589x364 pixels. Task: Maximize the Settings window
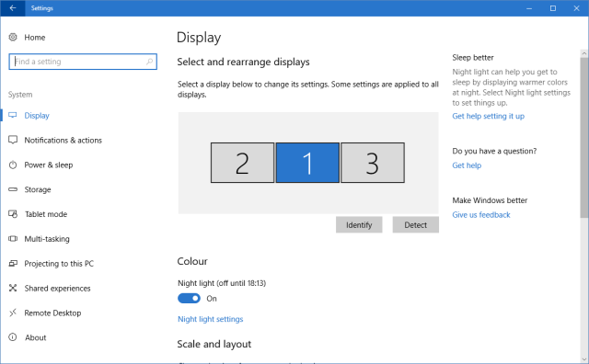coord(553,8)
